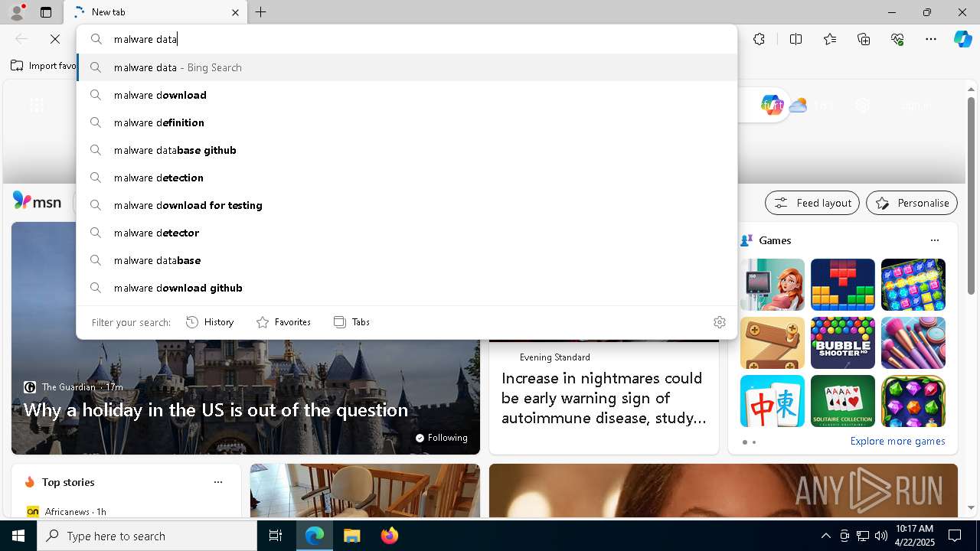The width and height of the screenshot is (980, 551).
Task: Select the 'malware database' suggestion
Action: [x=407, y=260]
